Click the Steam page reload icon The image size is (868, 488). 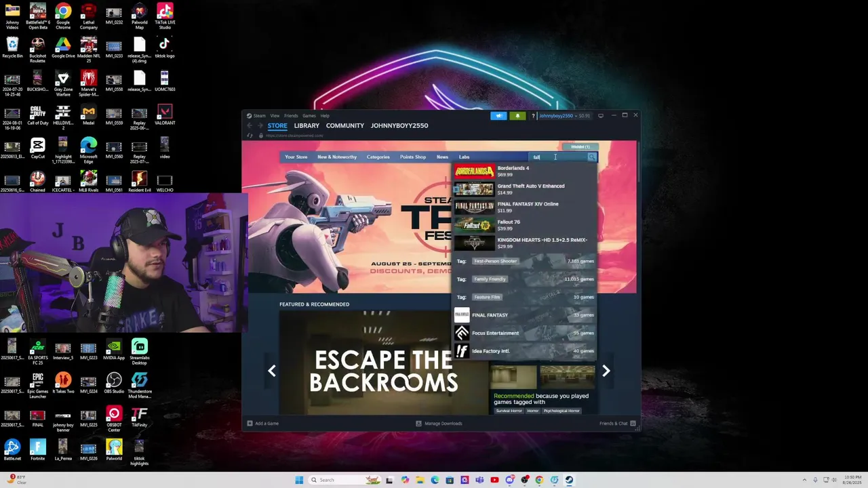(250, 136)
